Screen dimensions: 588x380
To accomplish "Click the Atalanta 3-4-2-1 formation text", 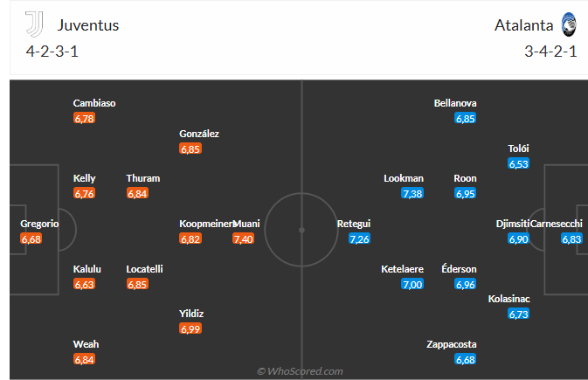I will click(x=550, y=52).
